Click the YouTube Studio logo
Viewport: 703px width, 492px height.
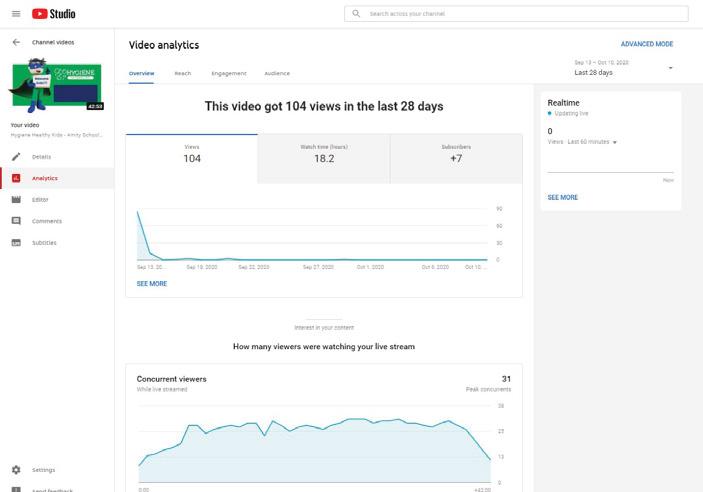[x=54, y=14]
